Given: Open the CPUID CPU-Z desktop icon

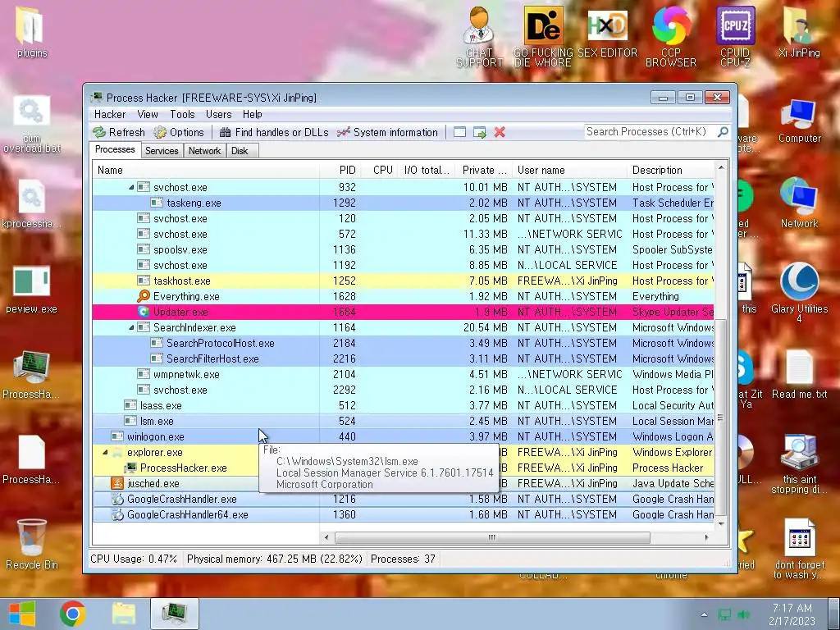Looking at the screenshot, I should (x=735, y=36).
